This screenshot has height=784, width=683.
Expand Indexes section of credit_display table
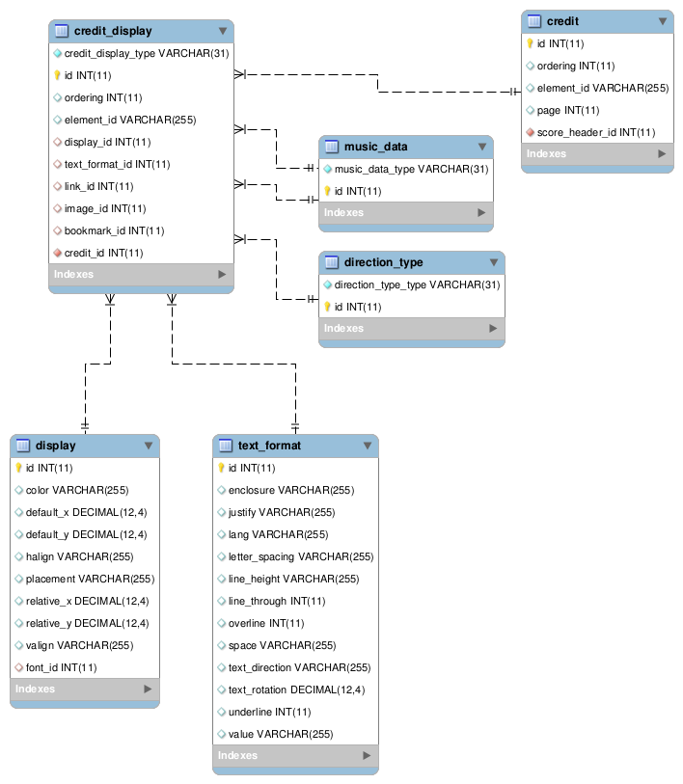point(222,275)
